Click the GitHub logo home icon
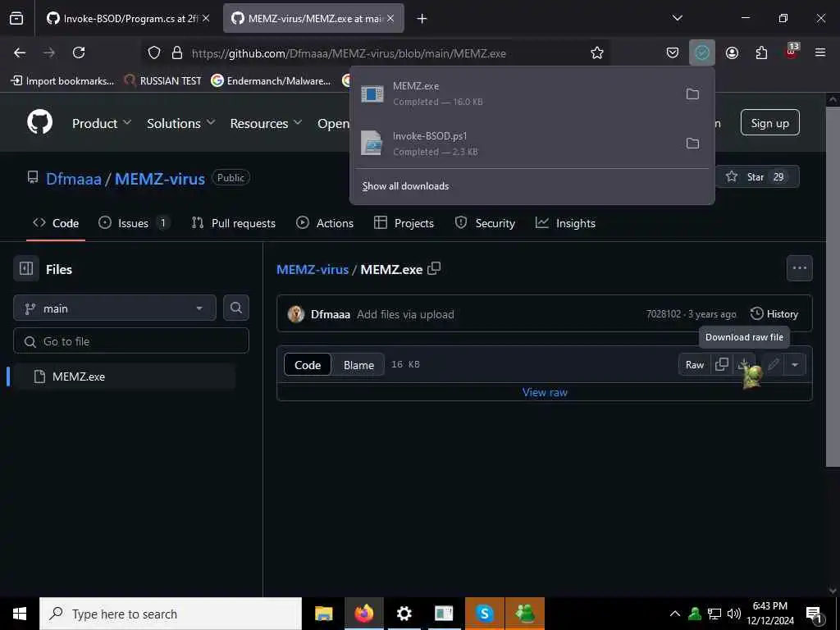This screenshot has height=630, width=840. (39, 122)
